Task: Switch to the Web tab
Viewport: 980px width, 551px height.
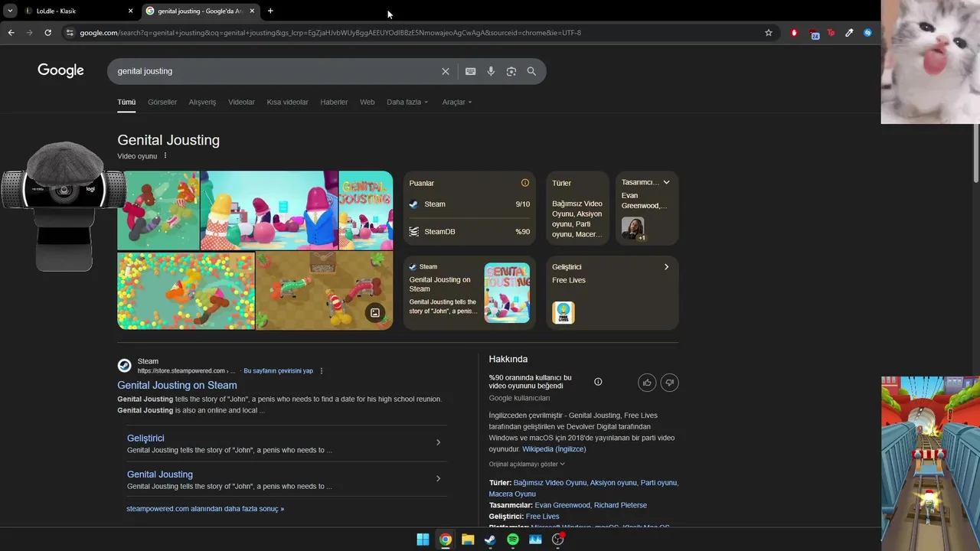Action: (x=367, y=102)
